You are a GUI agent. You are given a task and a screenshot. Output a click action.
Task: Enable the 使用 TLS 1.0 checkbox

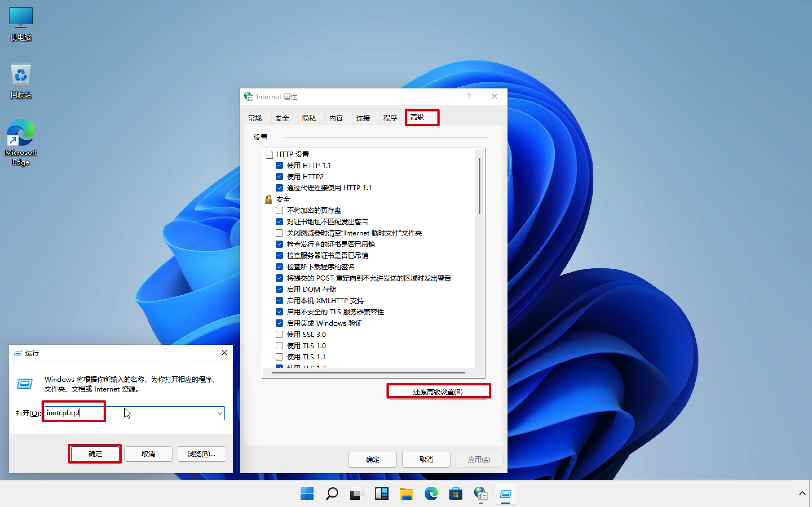click(279, 345)
